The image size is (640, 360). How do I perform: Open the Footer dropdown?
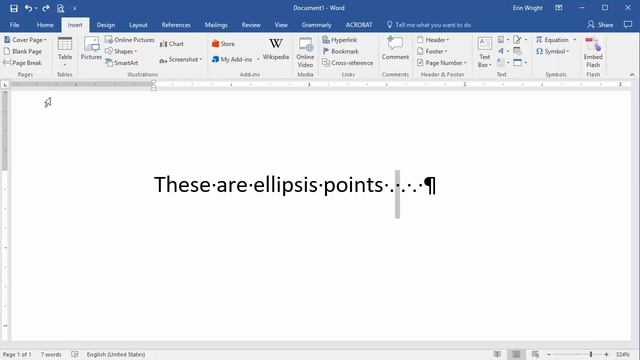click(432, 51)
